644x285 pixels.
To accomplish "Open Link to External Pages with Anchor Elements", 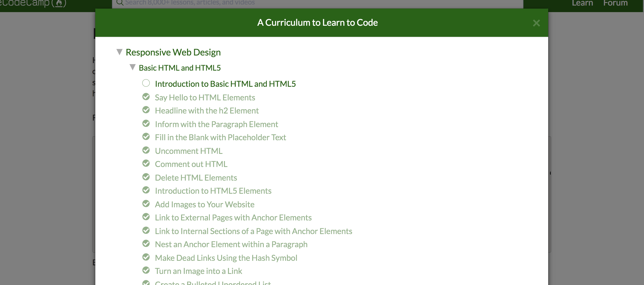I will (x=233, y=217).
